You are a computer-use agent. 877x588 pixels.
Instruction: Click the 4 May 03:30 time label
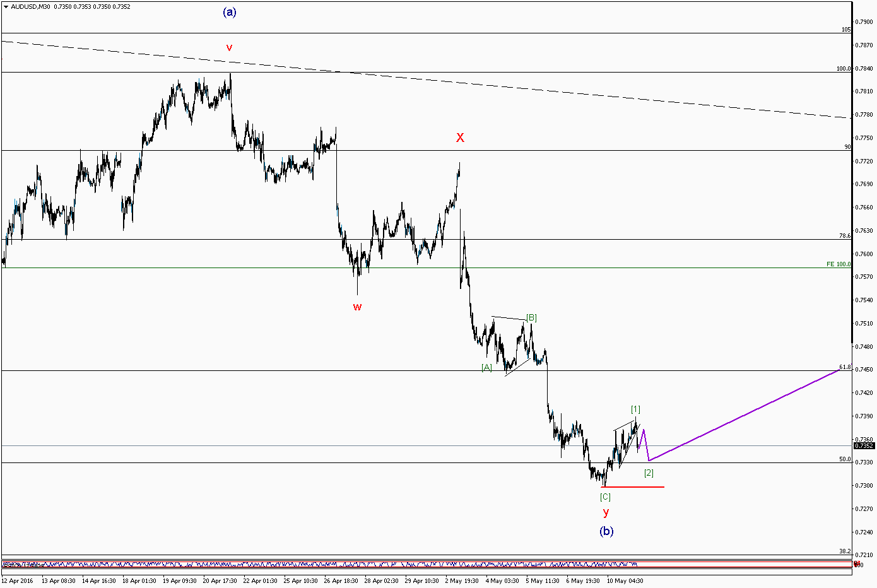point(502,580)
